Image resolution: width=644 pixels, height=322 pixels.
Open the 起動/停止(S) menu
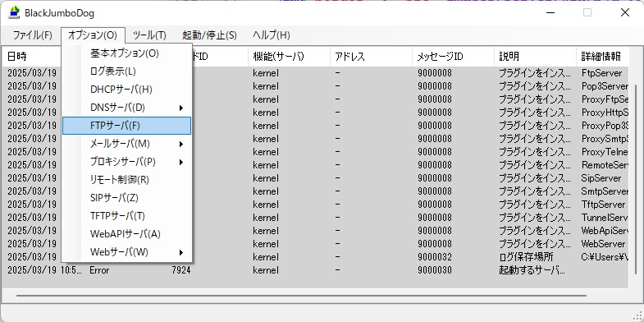click(x=209, y=35)
